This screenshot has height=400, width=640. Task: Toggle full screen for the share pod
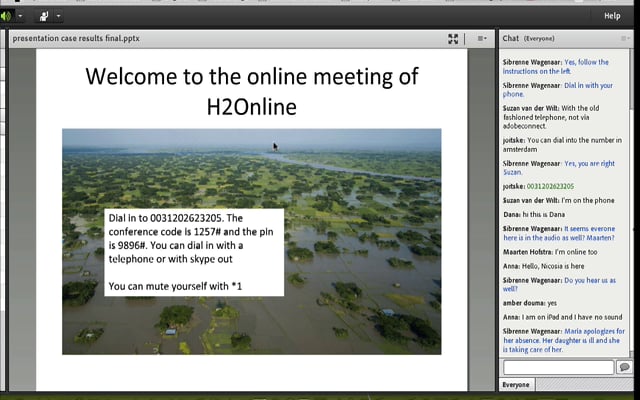click(453, 39)
